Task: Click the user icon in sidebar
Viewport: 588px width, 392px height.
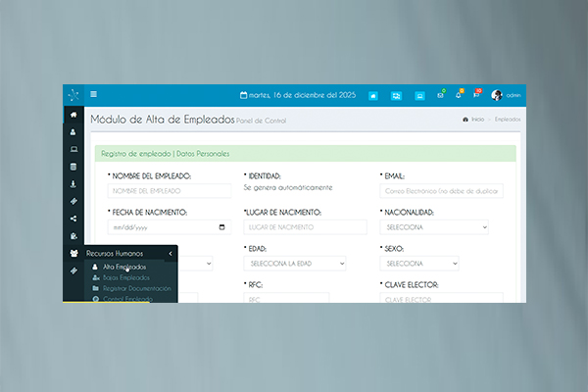Action: (73, 131)
